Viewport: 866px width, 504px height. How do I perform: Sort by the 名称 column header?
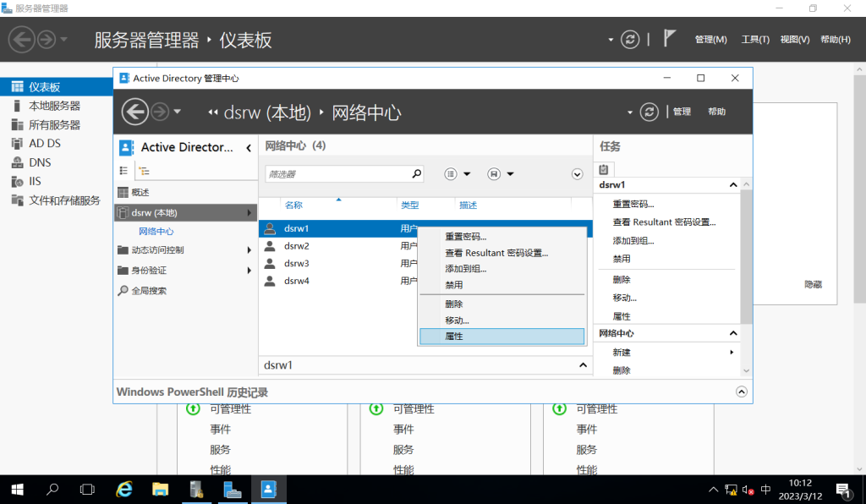click(x=293, y=205)
